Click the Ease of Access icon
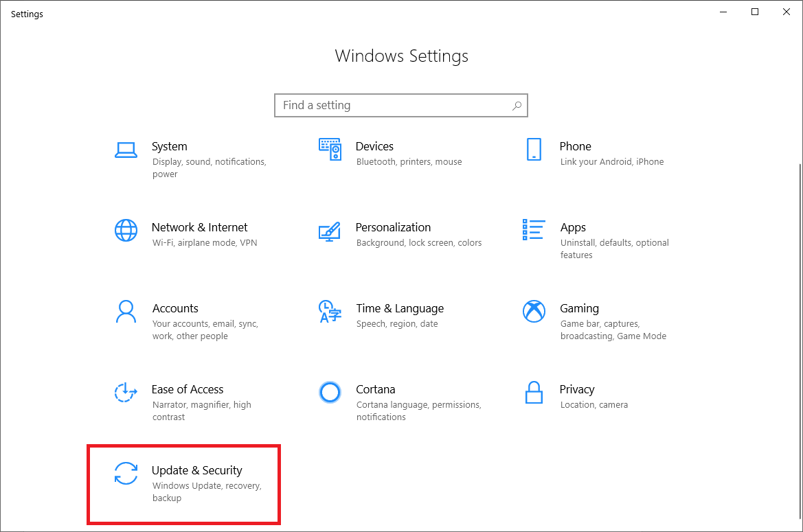This screenshot has height=532, width=803. point(126,393)
